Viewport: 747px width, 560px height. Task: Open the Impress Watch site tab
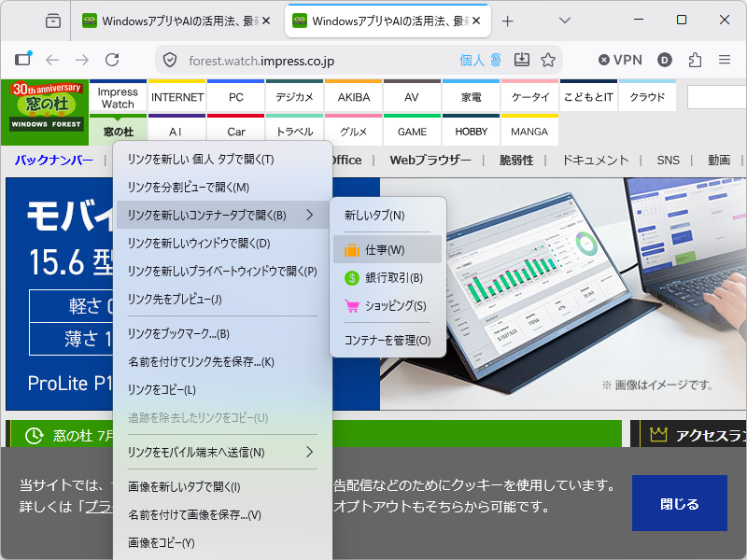(x=118, y=97)
